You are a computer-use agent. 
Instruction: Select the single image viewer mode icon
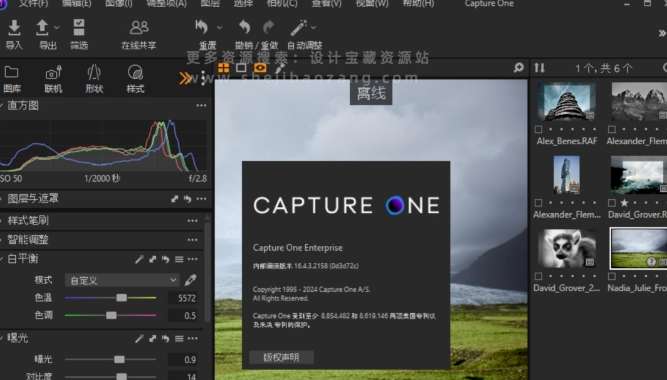pyautogui.click(x=241, y=68)
